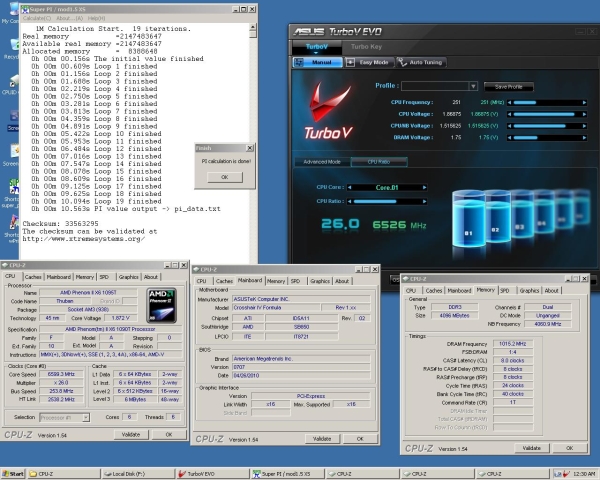Click the xtremesystems.org URL in Super PI
Viewport: 600px width, 480px height.
pyautogui.click(x=84, y=239)
